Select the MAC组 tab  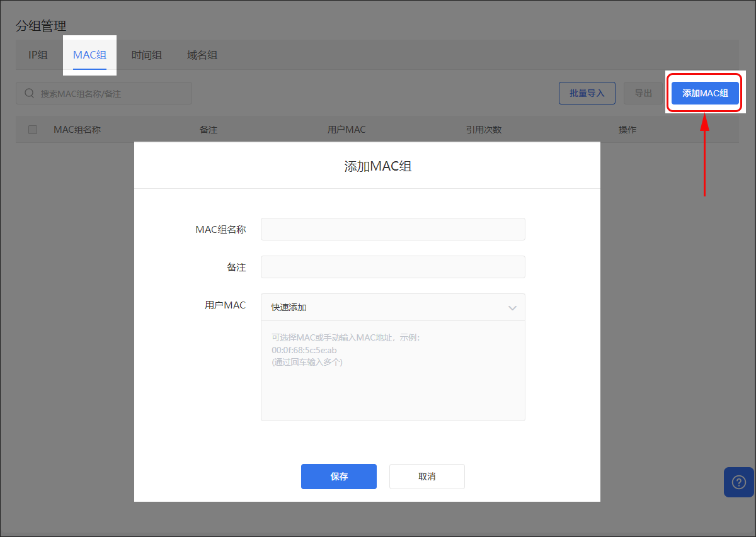[x=89, y=55]
